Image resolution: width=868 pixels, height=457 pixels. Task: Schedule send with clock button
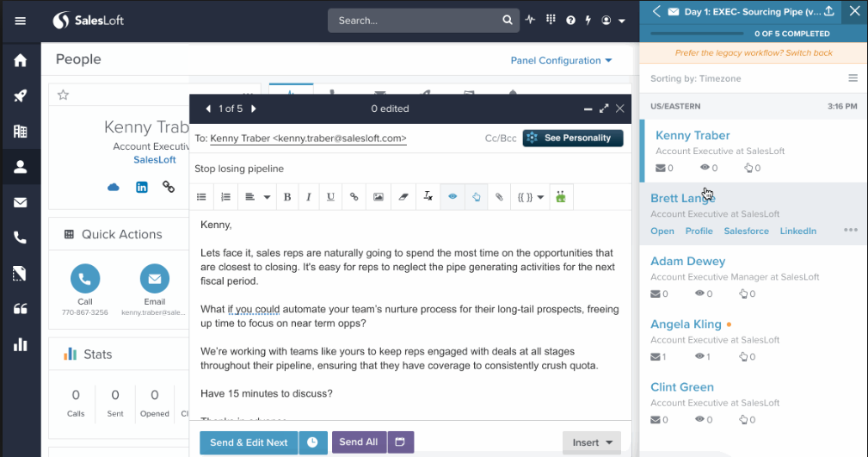click(x=313, y=442)
